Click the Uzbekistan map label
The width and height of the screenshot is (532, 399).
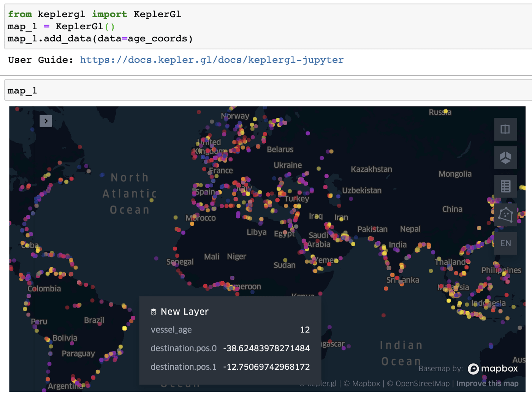[362, 191]
